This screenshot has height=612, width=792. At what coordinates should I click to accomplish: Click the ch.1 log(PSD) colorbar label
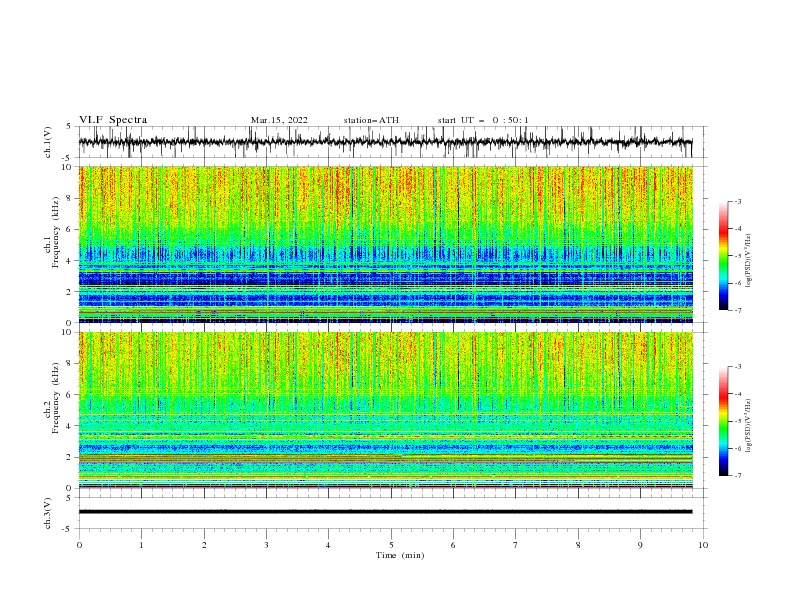748,261
